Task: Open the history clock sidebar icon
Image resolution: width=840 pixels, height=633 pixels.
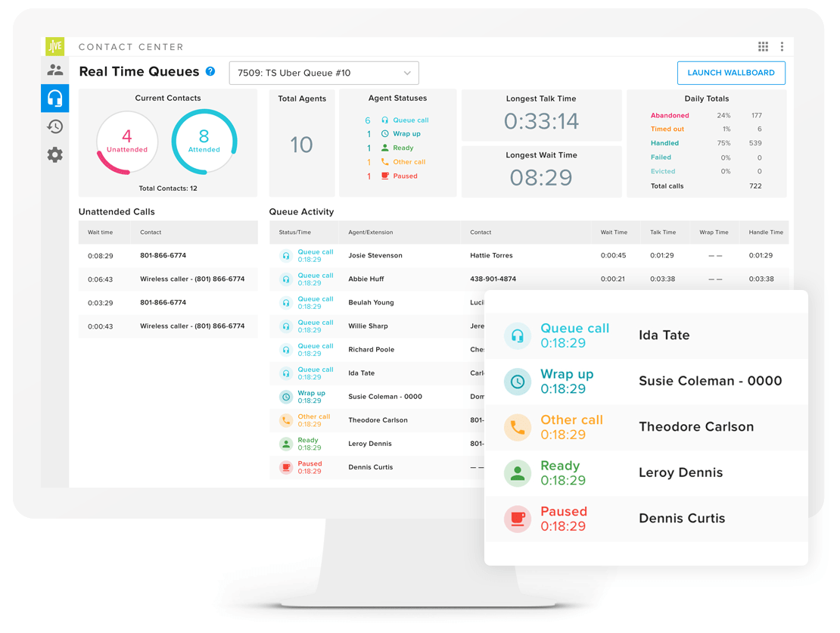Action: 54,126
